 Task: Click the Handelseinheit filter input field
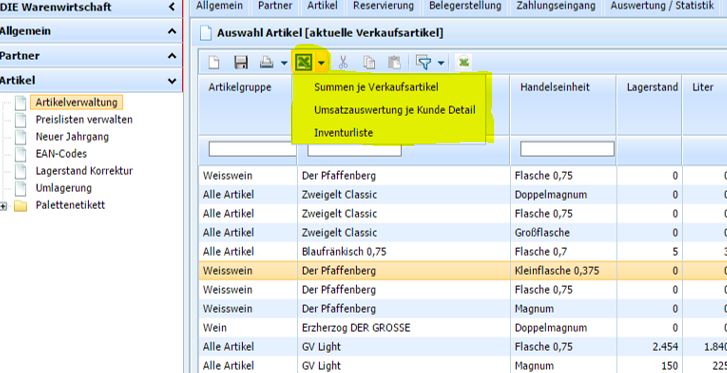click(x=567, y=149)
